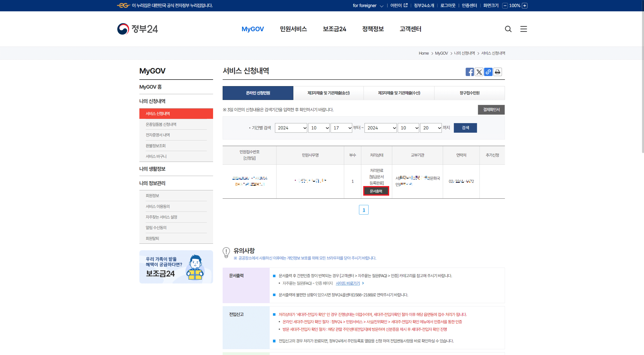Share page via X (Twitter) icon
Image resolution: width=644 pixels, height=355 pixels.
479,72
